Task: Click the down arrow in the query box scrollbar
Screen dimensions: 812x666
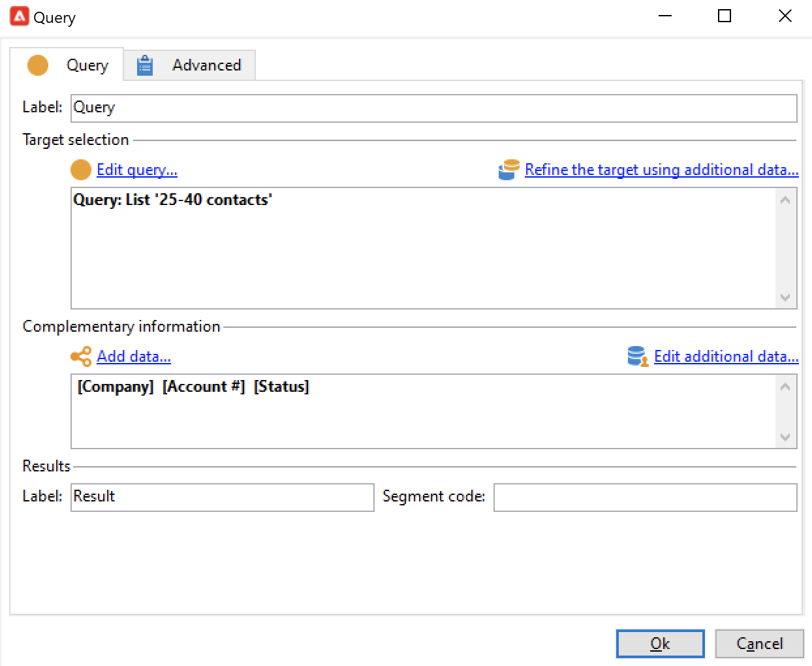Action: click(x=785, y=297)
